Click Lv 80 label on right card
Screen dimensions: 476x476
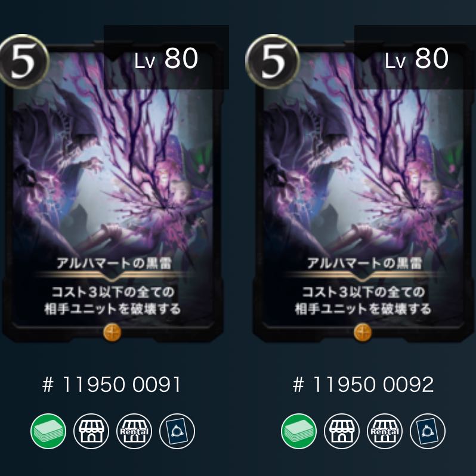point(416,58)
